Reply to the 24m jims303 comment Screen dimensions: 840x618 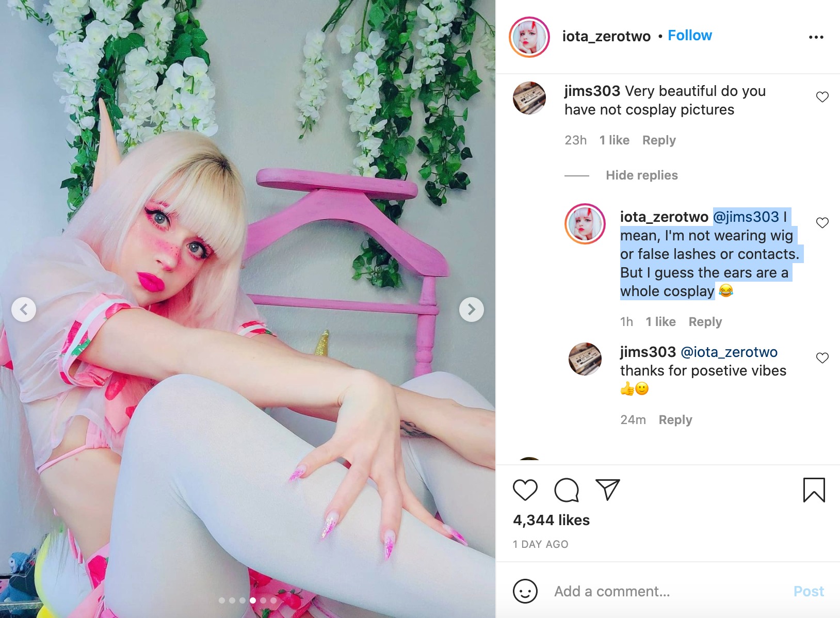[x=675, y=420]
